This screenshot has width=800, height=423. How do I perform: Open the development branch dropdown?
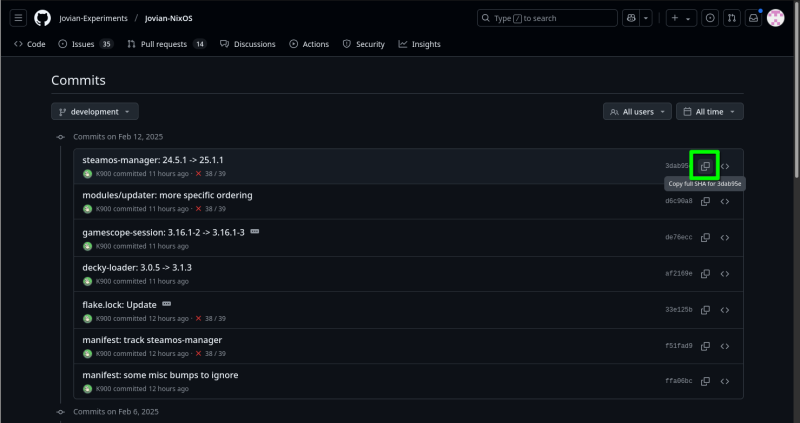coord(95,112)
